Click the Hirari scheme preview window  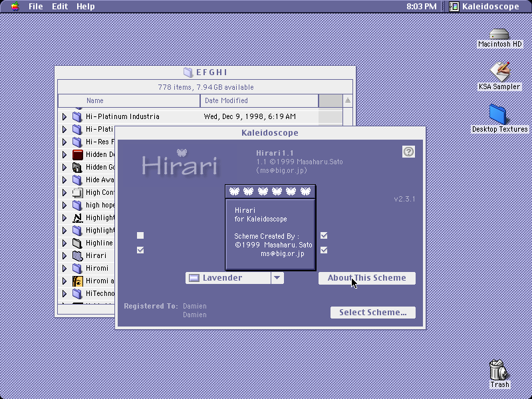(x=271, y=227)
